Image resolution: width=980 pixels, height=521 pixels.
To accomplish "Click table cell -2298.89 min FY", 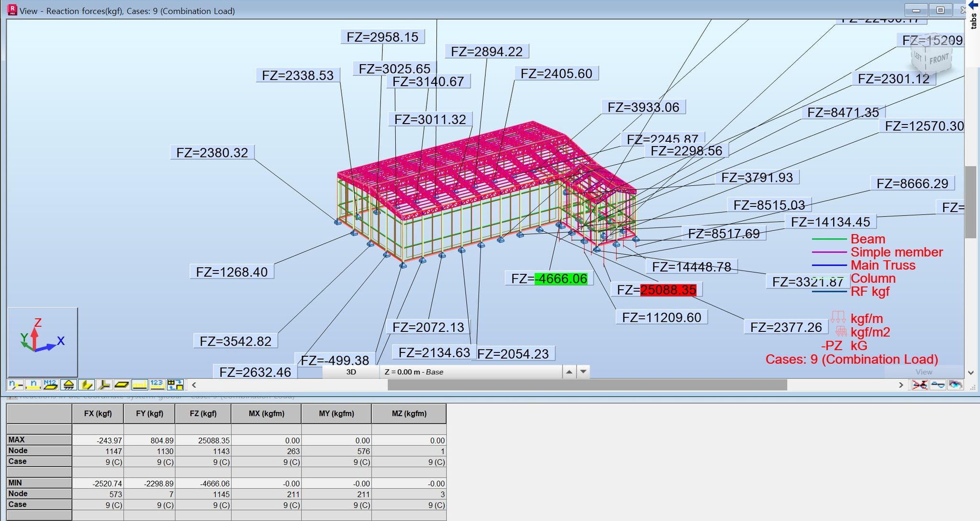I will tap(149, 483).
